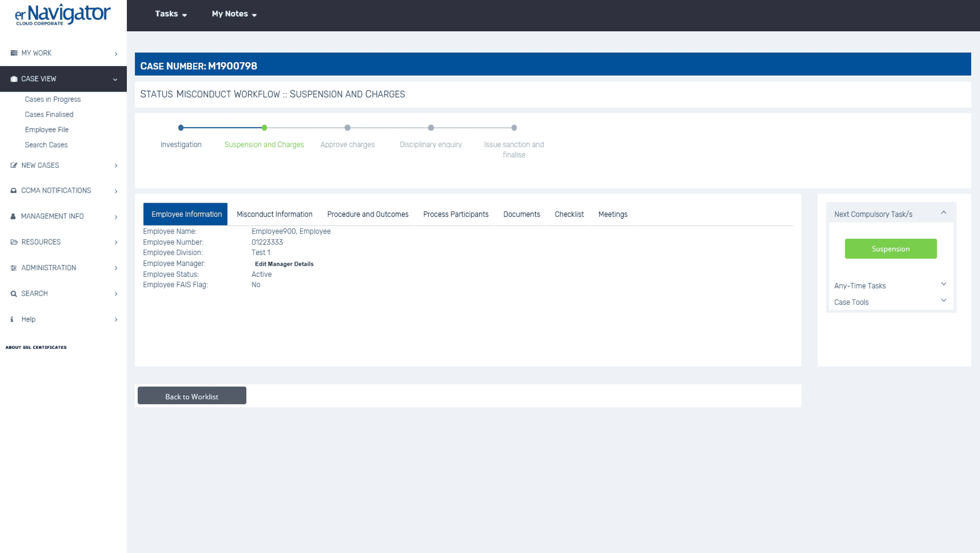This screenshot has height=553, width=980.
Task: Collapse the Next Compulsory Task/s panel
Action: point(944,213)
